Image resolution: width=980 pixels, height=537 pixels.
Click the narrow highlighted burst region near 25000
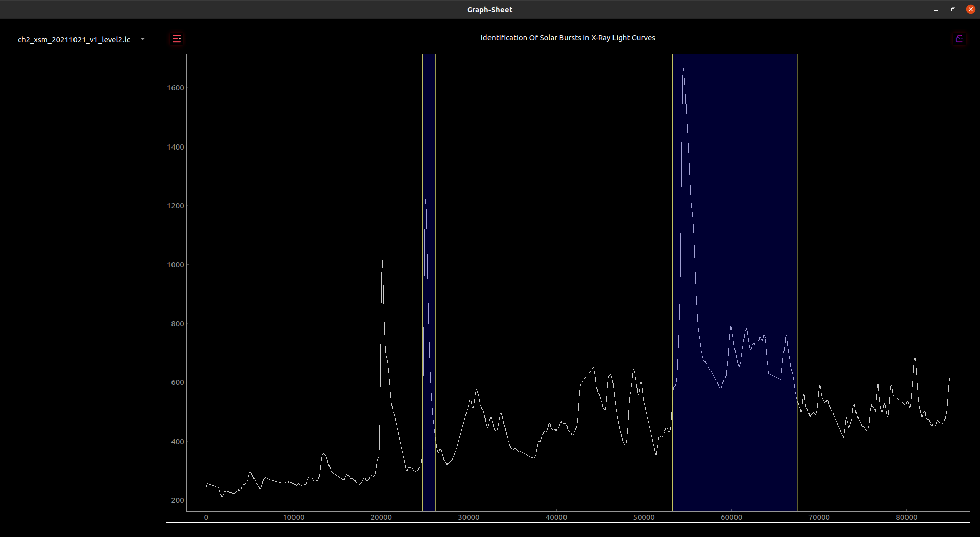tap(429, 282)
